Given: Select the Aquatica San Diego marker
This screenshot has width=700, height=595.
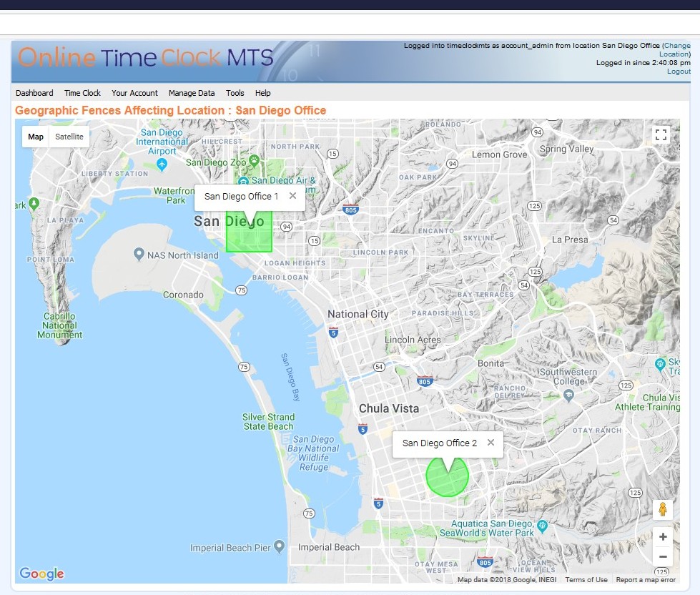Looking at the screenshot, I should click(x=543, y=525).
